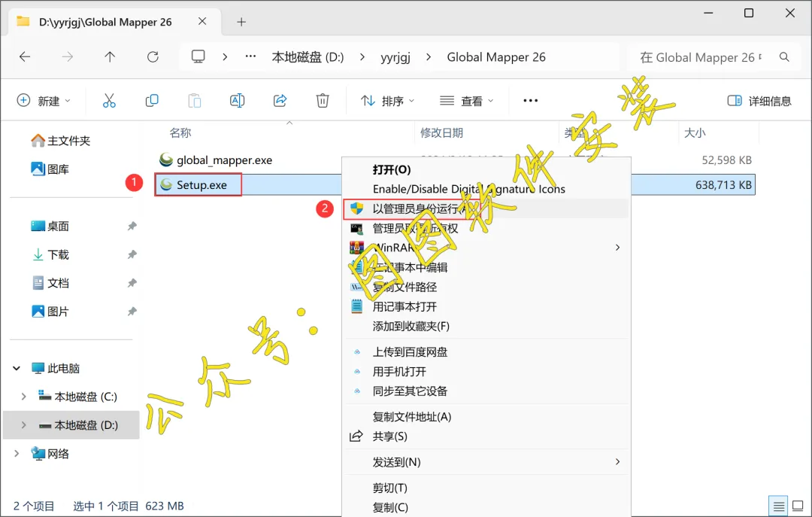
Task: Open 主文件夹 in the sidebar
Action: click(61, 141)
